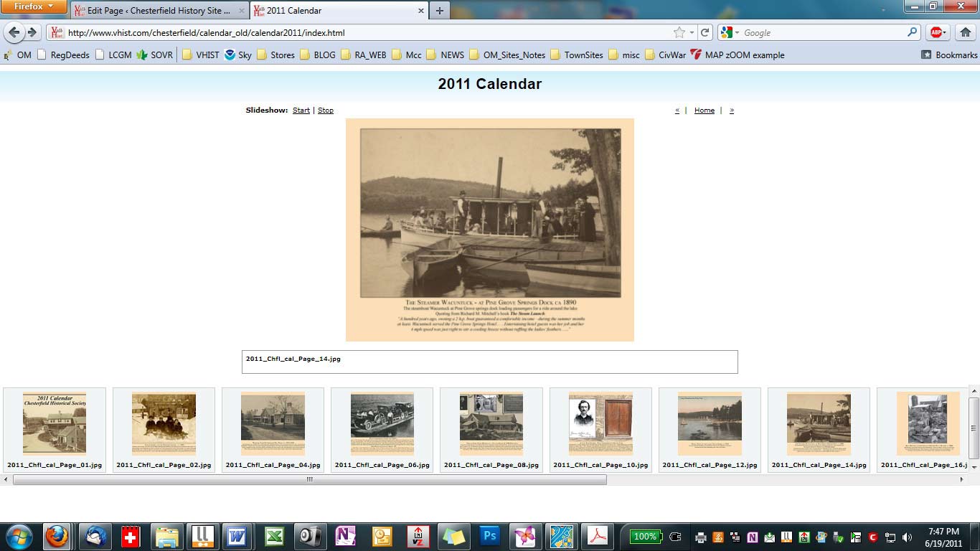The image size is (980, 551).
Task: Switch to the Edit Page Chesterfield History tab
Action: (x=160, y=11)
